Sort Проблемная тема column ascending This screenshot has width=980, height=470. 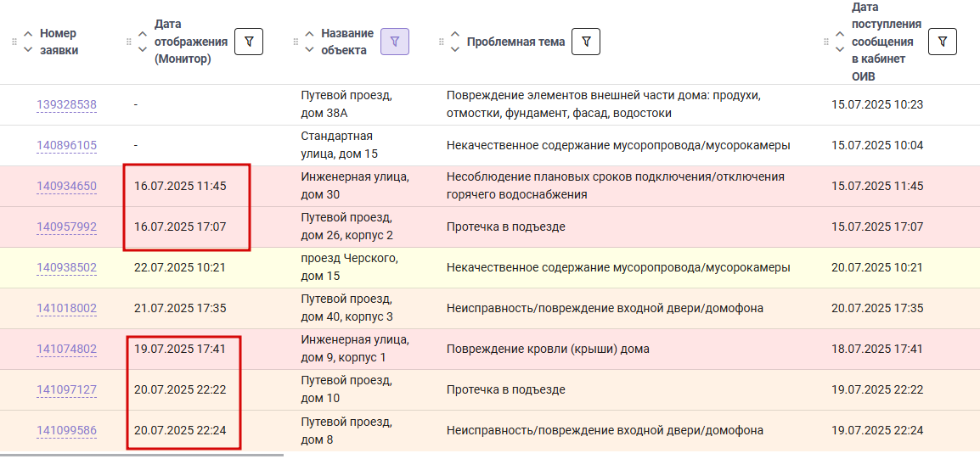coord(455,34)
